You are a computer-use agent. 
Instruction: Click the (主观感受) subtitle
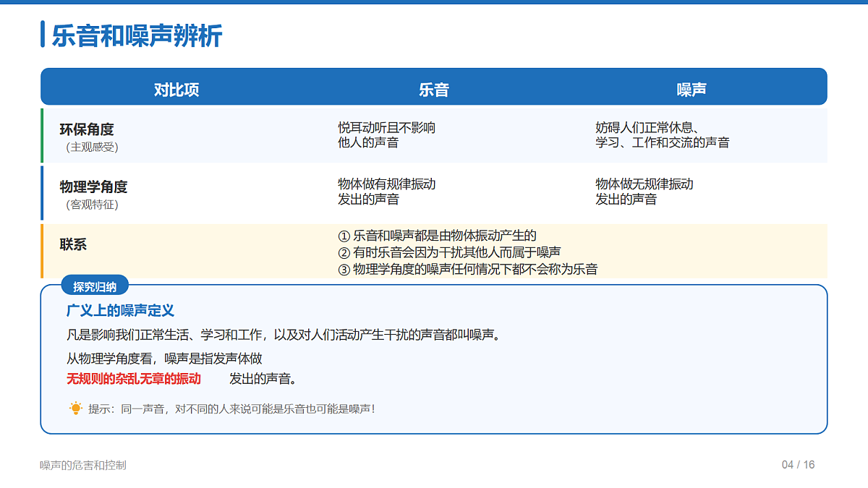pos(92,147)
